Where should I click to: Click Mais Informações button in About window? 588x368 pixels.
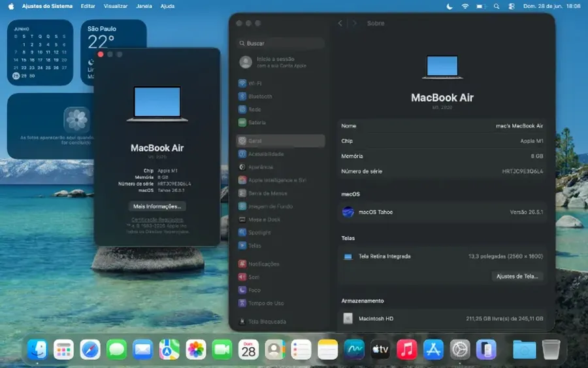(157, 207)
